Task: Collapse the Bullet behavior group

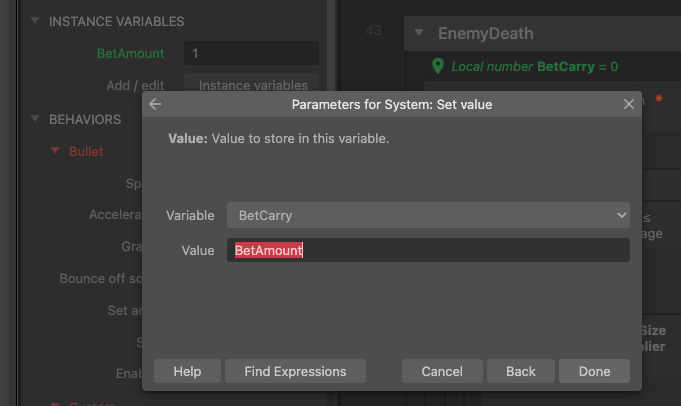Action: [x=55, y=151]
